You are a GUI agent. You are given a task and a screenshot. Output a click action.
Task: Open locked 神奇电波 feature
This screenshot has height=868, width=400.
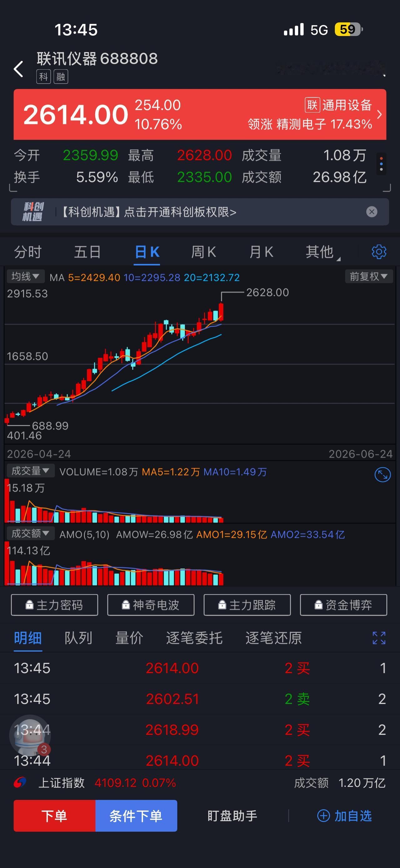pyautogui.click(x=151, y=605)
